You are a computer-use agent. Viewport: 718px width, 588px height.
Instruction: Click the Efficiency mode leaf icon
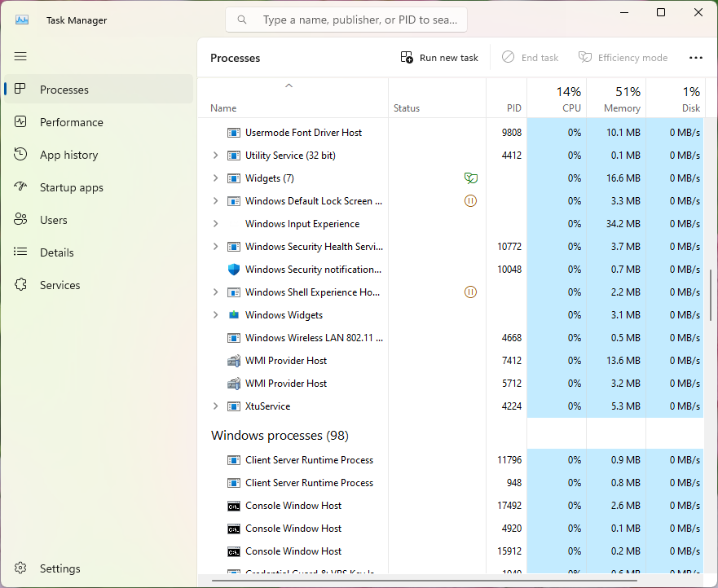pyautogui.click(x=584, y=57)
